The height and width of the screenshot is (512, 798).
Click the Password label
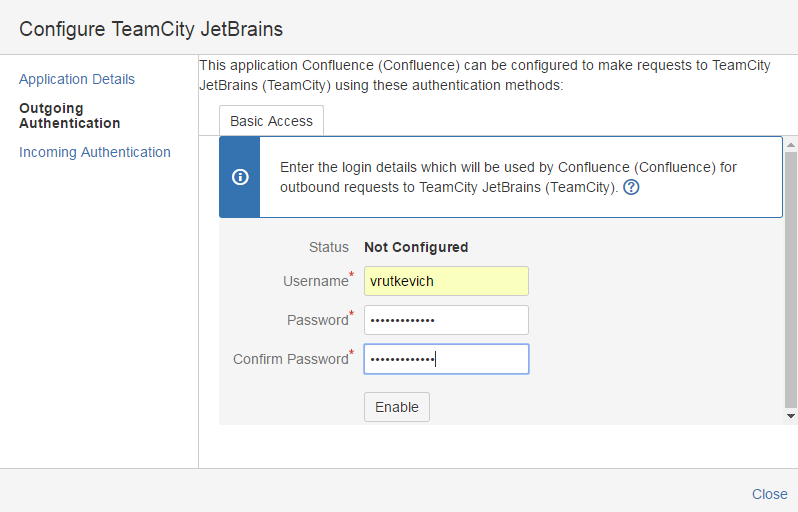[x=317, y=320]
